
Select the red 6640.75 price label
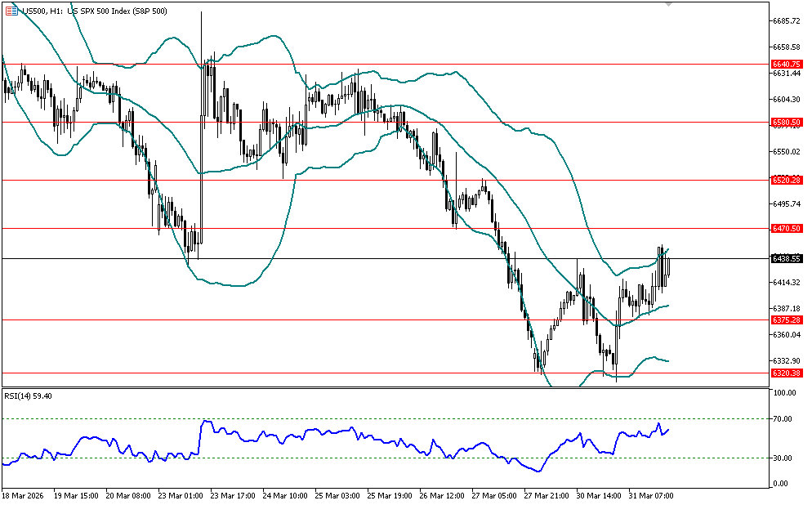coord(786,64)
